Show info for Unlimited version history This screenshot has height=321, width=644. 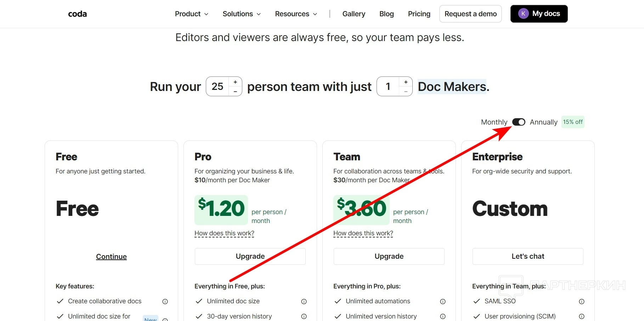(443, 316)
